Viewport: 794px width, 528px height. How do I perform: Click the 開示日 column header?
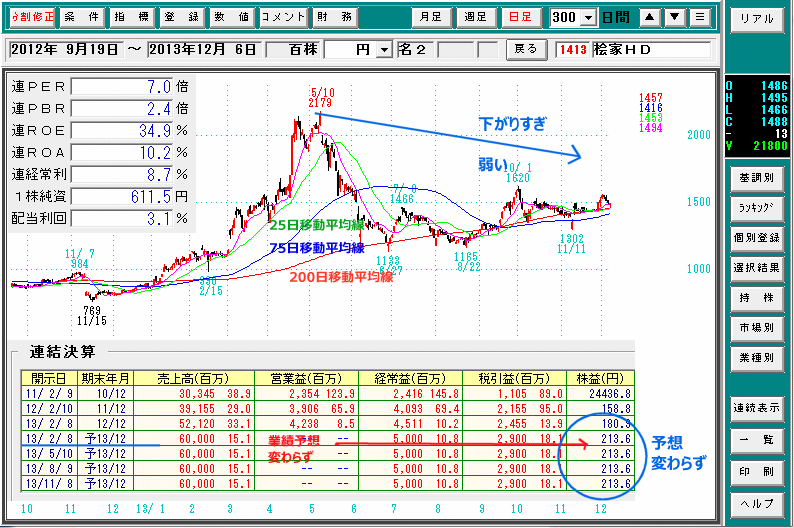[x=49, y=378]
